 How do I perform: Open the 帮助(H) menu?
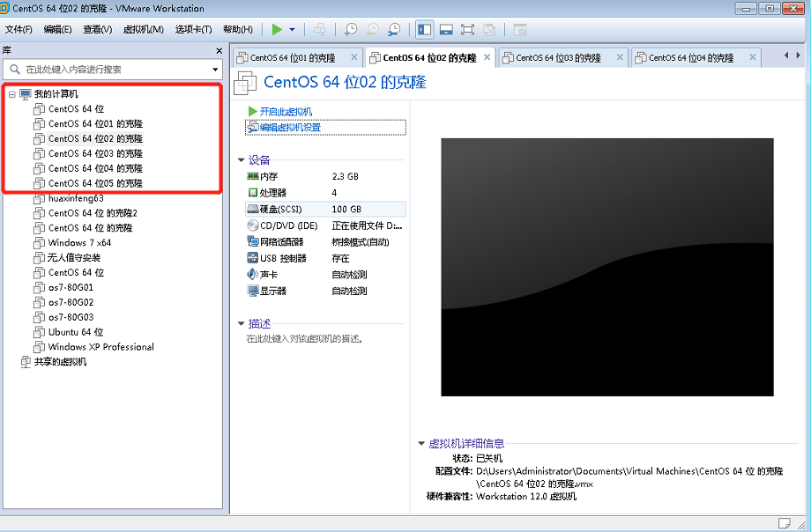click(x=238, y=29)
